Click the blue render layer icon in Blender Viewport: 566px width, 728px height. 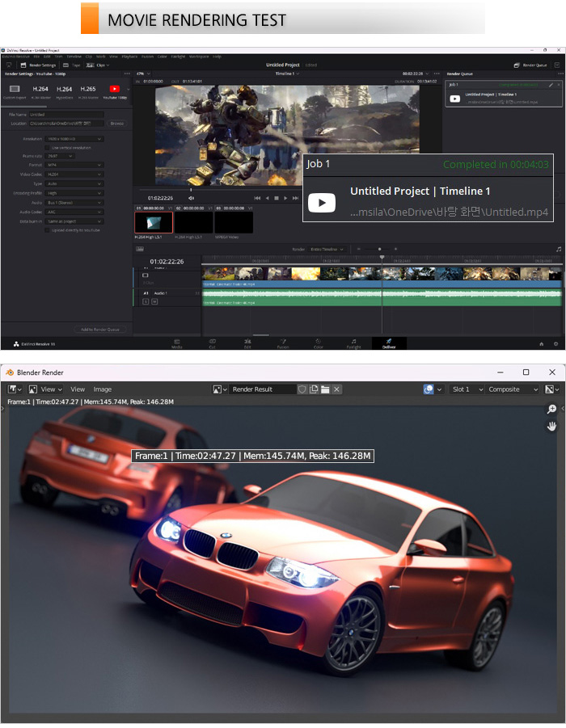(x=429, y=389)
